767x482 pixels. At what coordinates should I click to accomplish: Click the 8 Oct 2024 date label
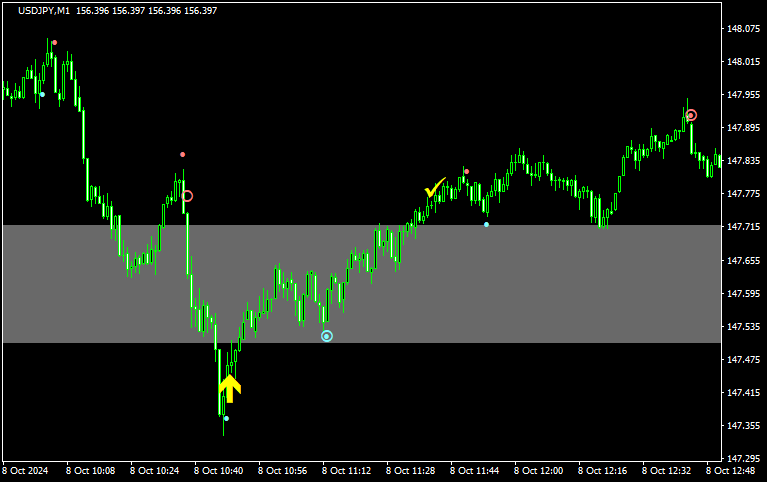click(x=25, y=470)
